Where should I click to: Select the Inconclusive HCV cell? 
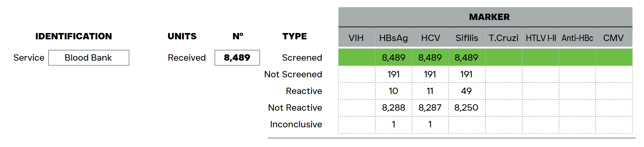coord(430,124)
